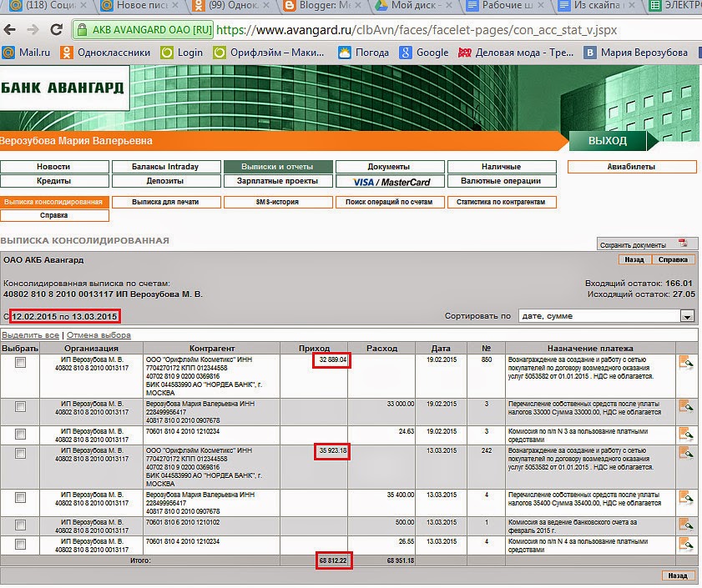The image size is (702, 588).
Task: Open the Авиабилеты section
Action: 632,167
